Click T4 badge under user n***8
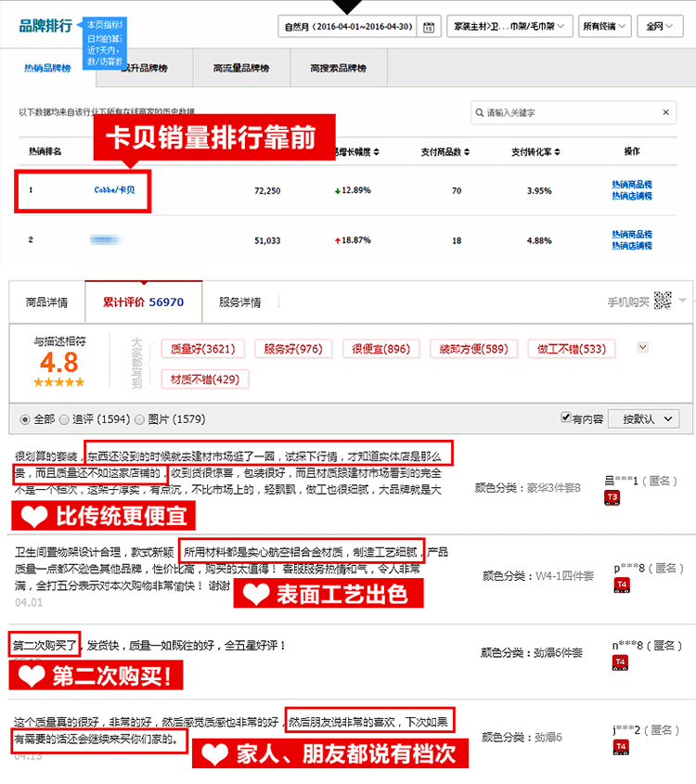This screenshot has width=696, height=784. click(620, 662)
